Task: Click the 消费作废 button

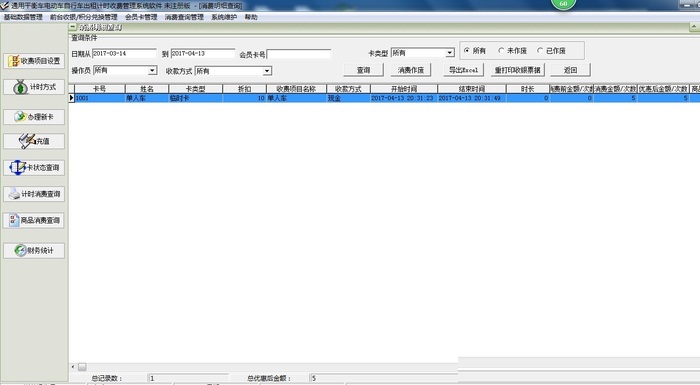Action: click(411, 70)
